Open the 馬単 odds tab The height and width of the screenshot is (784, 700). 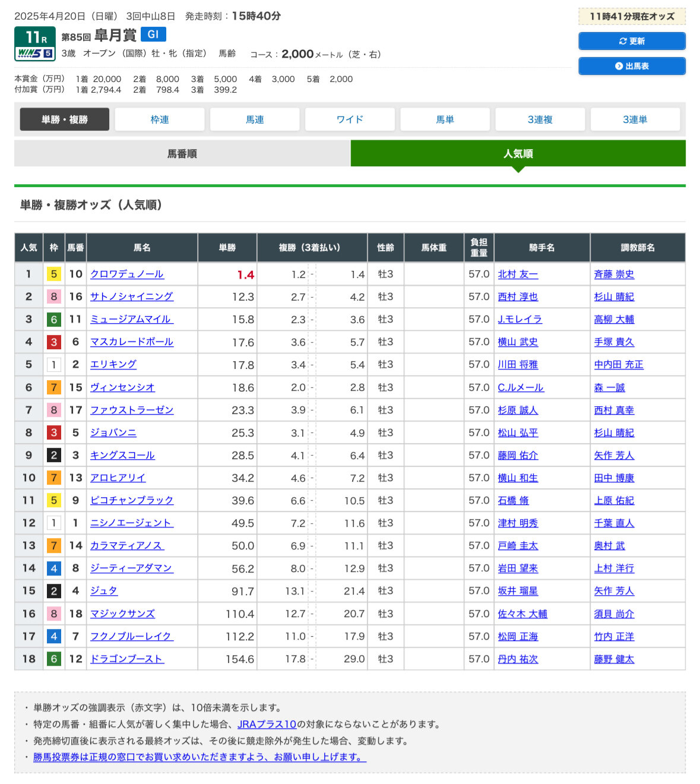pos(445,119)
